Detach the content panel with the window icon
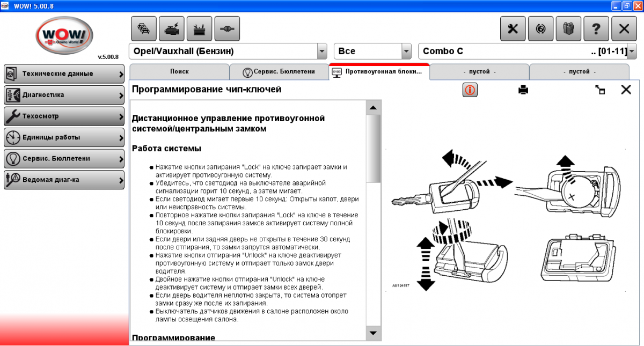Viewport: 644px width, 346px height. click(601, 90)
